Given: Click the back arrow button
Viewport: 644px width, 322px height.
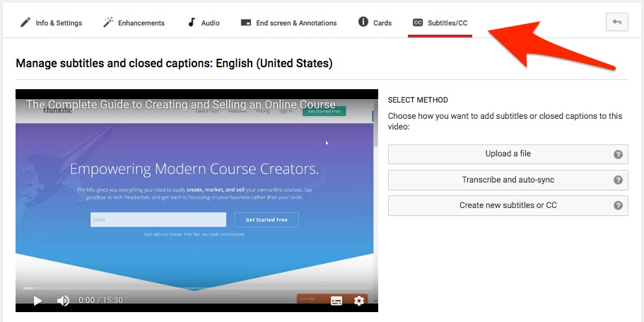Looking at the screenshot, I should pos(617,22).
